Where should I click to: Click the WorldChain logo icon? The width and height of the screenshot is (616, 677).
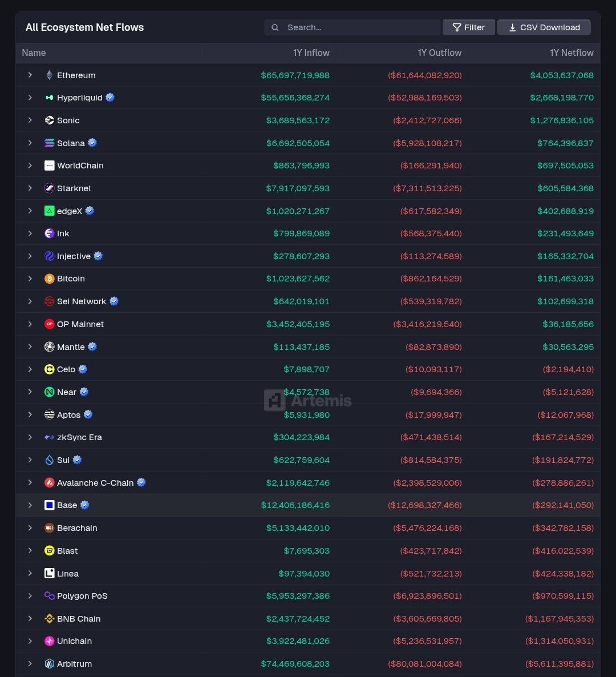(x=49, y=166)
